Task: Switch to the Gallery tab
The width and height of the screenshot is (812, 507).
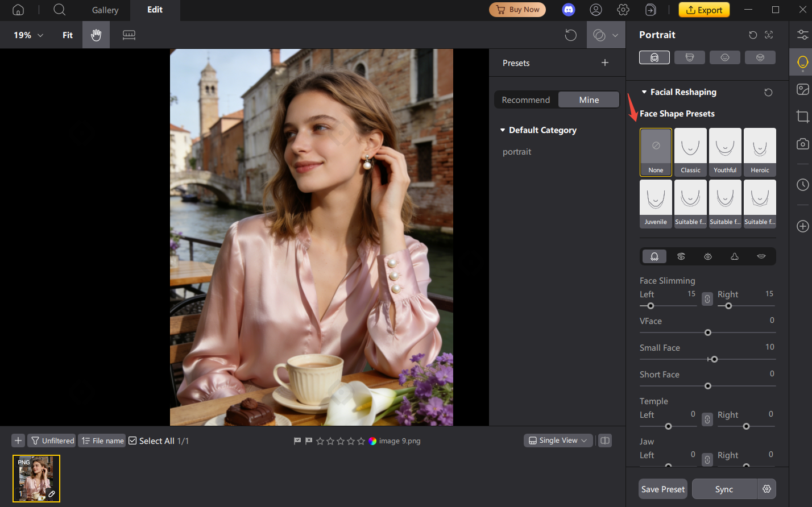Action: click(x=105, y=10)
